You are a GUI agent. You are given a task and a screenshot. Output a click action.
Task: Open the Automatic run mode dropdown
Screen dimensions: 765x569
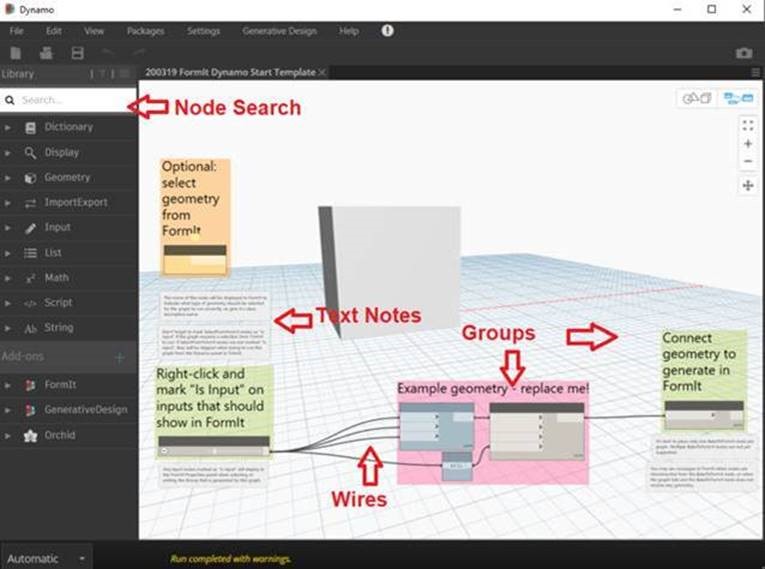(x=46, y=558)
